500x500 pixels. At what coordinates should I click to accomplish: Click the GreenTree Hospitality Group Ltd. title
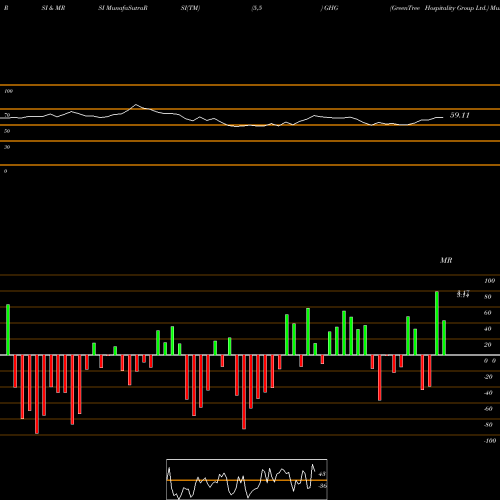pyautogui.click(x=439, y=8)
